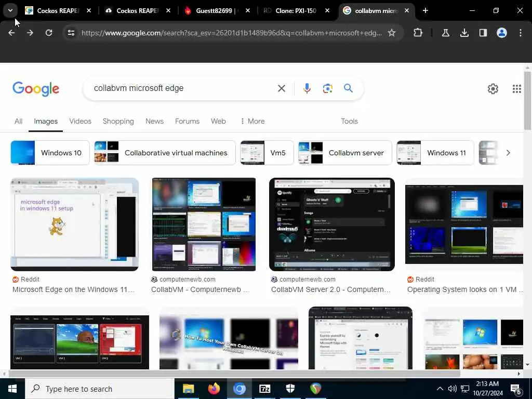Open the volume speaker icon
This screenshot has width=532, height=399.
[x=452, y=389]
